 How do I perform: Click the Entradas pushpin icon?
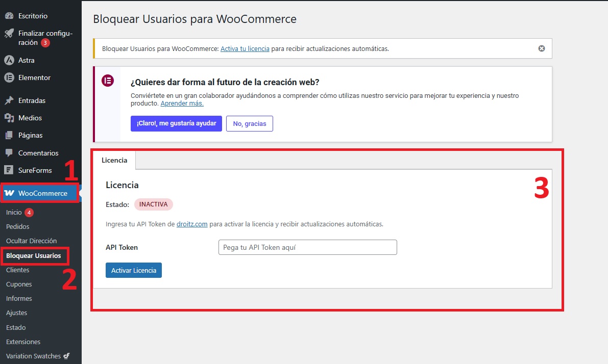[x=9, y=100]
